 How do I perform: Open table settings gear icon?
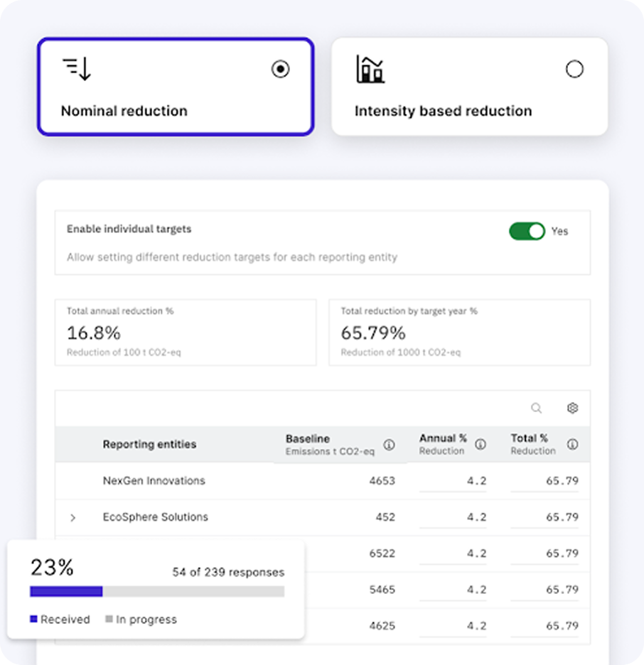[x=572, y=408]
